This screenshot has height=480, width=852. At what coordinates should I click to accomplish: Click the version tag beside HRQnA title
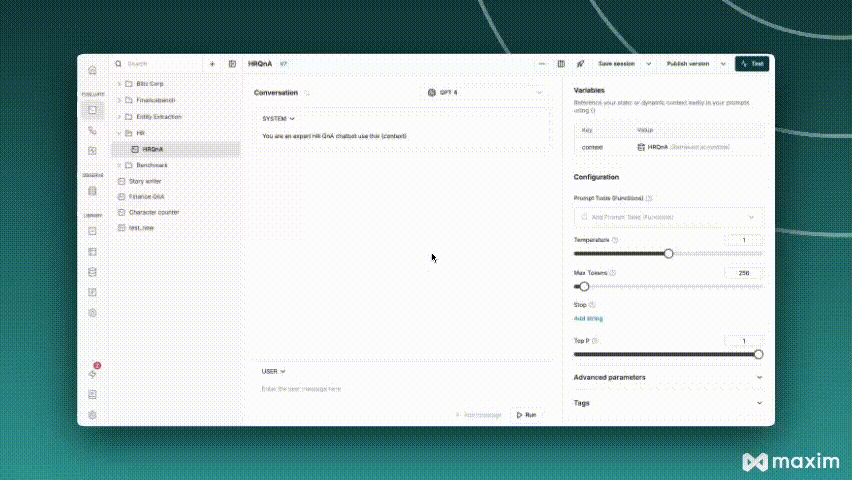[283, 64]
